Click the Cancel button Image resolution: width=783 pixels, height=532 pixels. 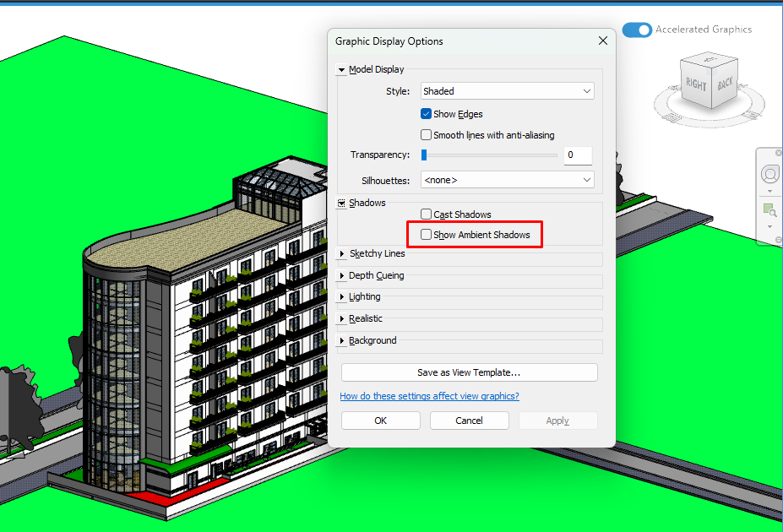470,421
